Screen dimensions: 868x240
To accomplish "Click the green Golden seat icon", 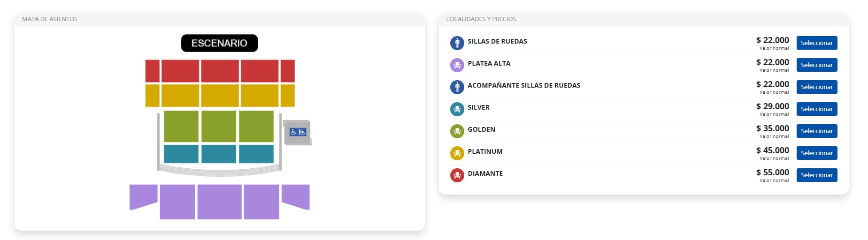I will click(457, 131).
